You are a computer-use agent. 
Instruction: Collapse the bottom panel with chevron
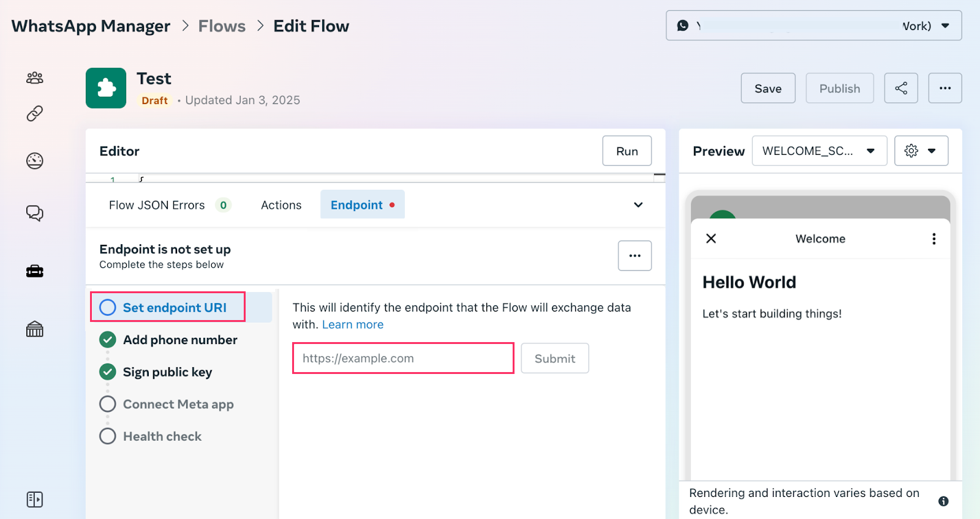(x=638, y=205)
